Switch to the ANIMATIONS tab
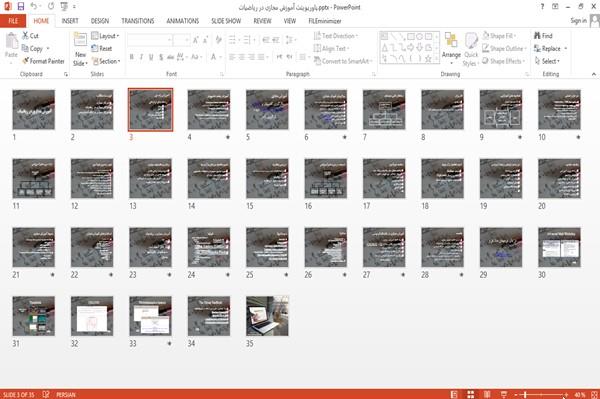 click(183, 21)
